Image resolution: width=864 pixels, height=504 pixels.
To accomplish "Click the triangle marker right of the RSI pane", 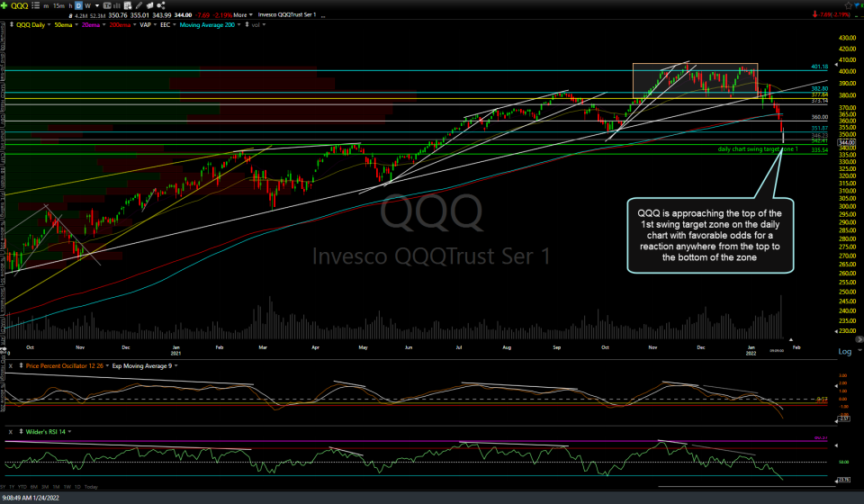I will [x=836, y=445].
